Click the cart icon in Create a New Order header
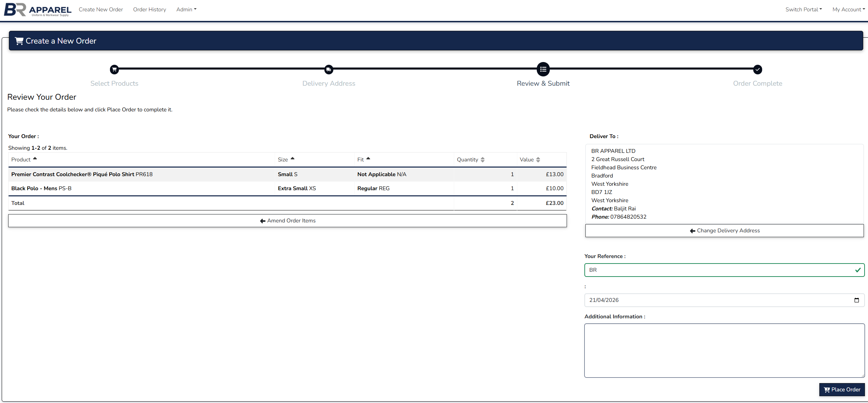Viewport: 868px width, 403px height. pos(19,41)
